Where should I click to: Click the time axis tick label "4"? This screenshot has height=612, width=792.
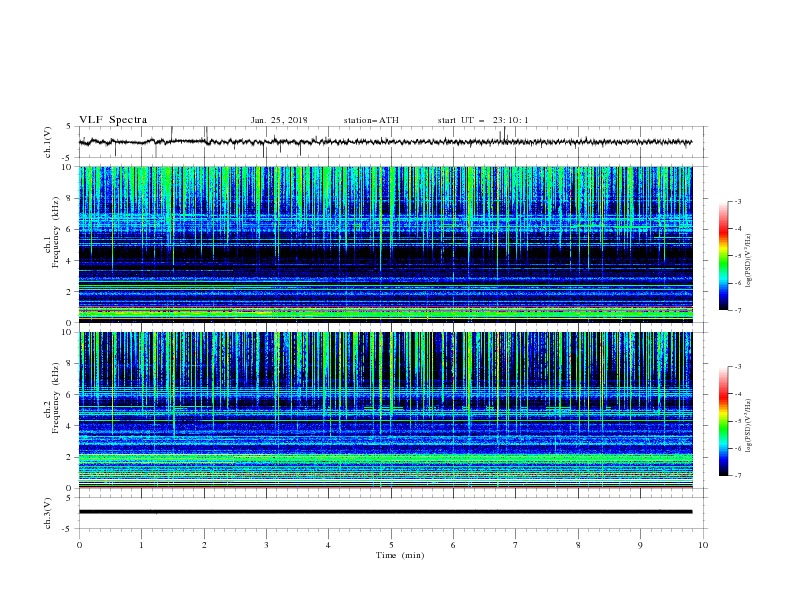[x=328, y=545]
